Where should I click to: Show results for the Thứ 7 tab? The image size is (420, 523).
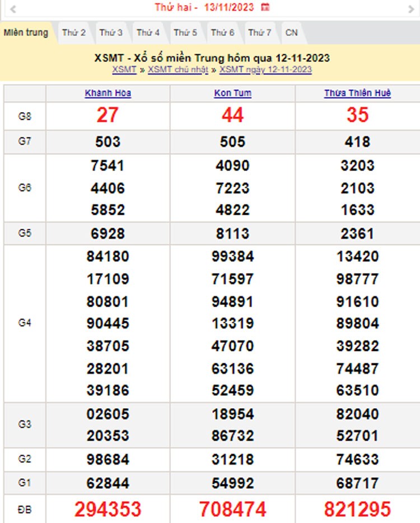(260, 33)
